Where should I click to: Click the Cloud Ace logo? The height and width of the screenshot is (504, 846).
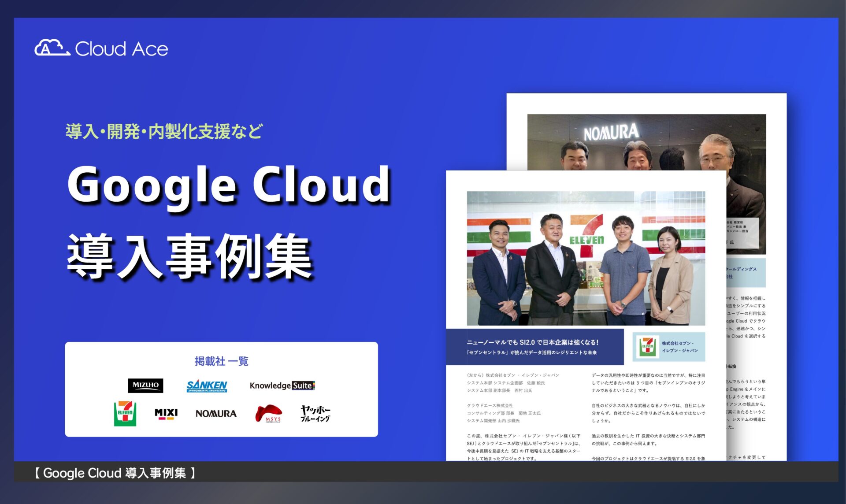(101, 48)
